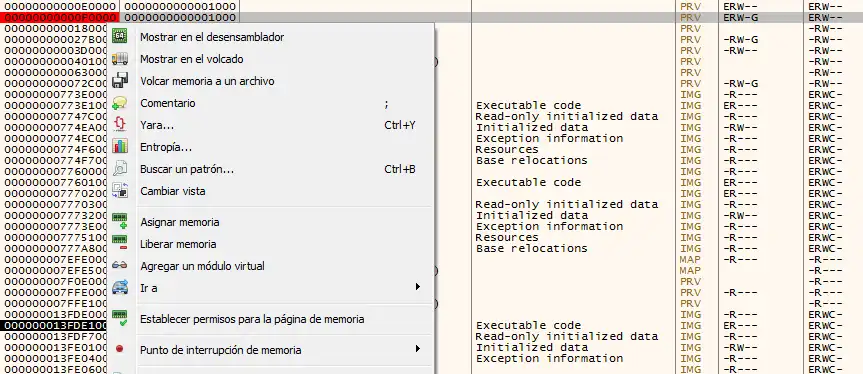Select memory row at address 000000013FDF7000
Image resolution: width=863 pixels, height=374 pixels.
55,336
